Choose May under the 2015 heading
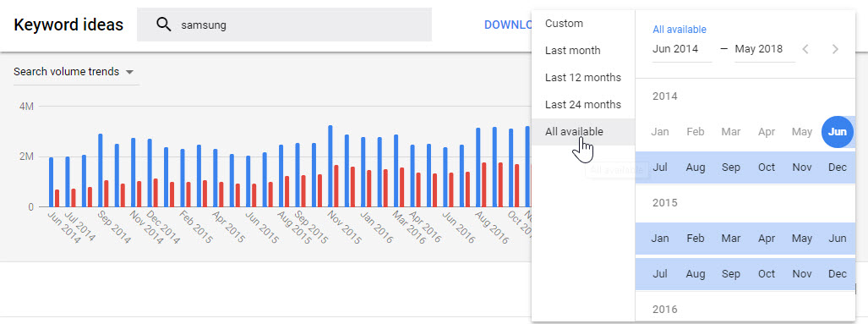 (802, 239)
